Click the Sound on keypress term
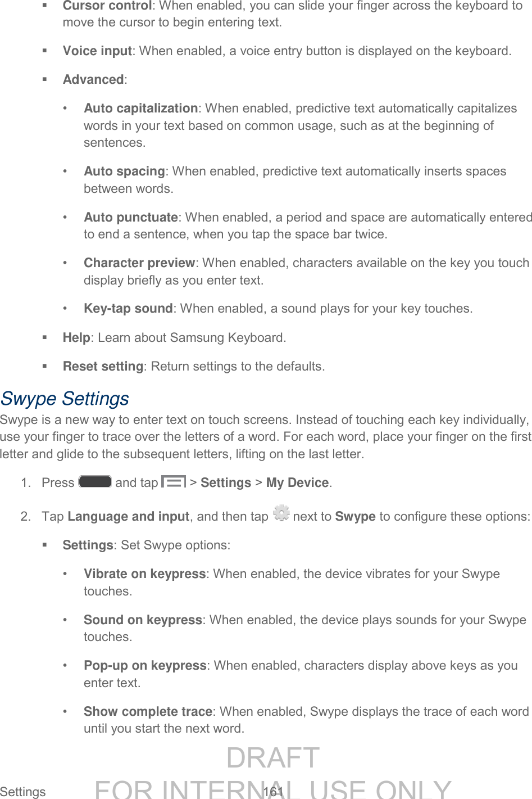Image resolution: width=532 pixels, height=799 pixels. coord(143,620)
